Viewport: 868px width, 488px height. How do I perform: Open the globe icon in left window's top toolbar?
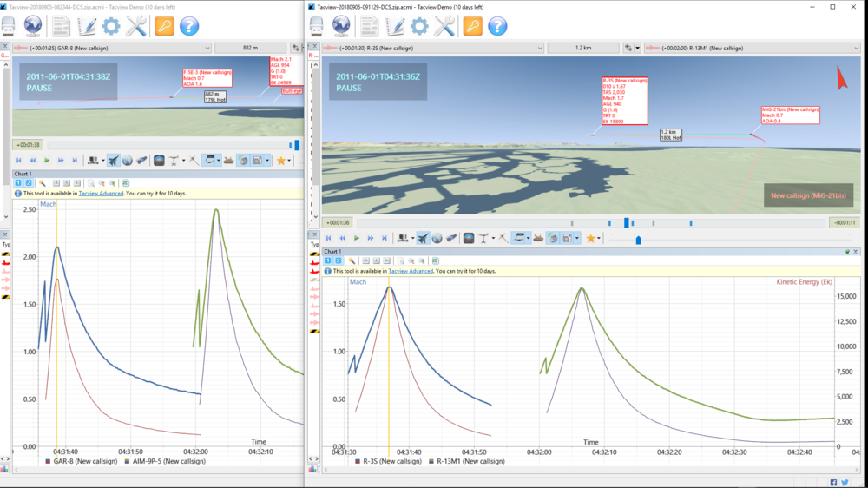pyautogui.click(x=33, y=26)
